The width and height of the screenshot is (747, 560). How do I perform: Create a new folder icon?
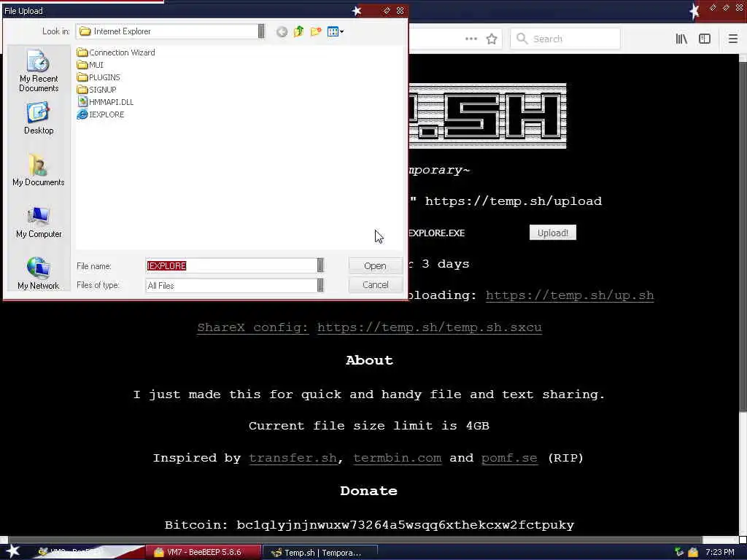tap(315, 32)
